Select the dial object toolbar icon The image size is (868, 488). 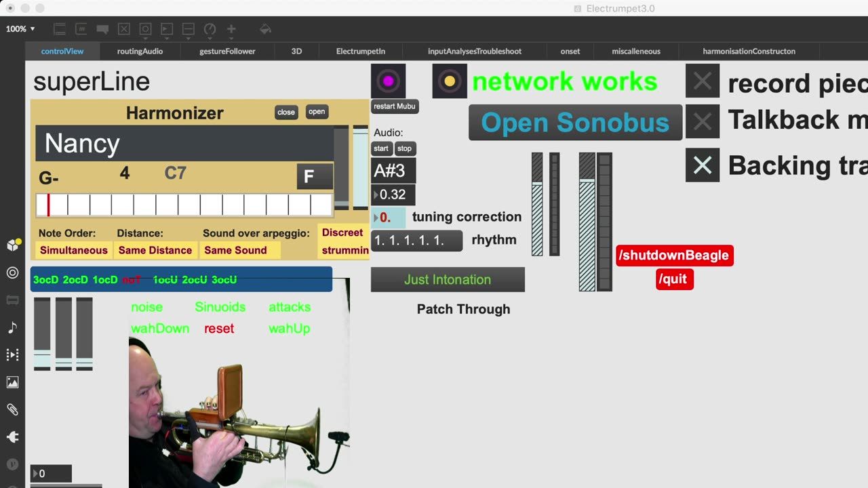[x=210, y=29]
